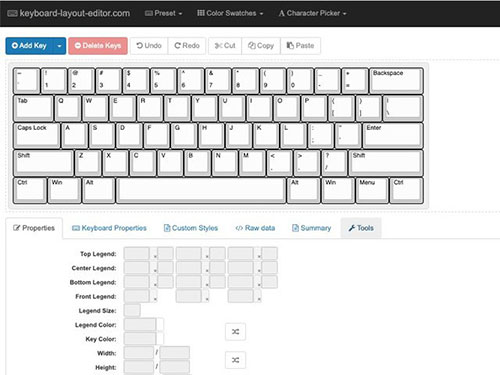Click the Copy button

[261, 46]
